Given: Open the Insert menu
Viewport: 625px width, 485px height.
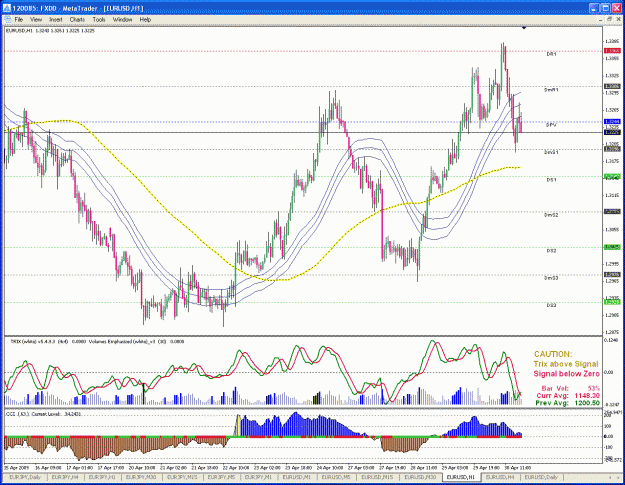Looking at the screenshot, I should [56, 19].
